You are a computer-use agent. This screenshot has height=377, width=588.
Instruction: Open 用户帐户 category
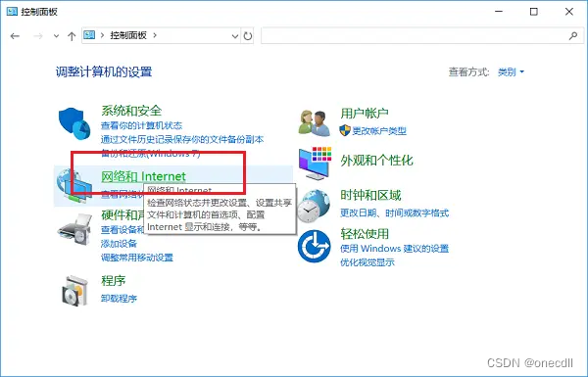coord(365,113)
